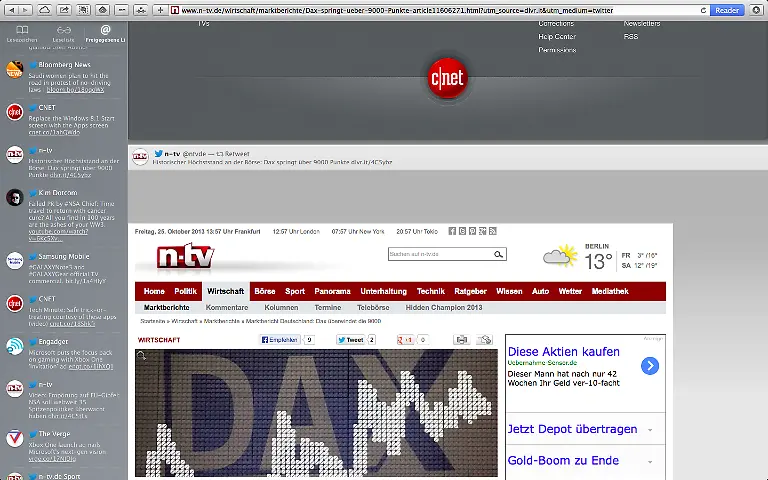Click the Share toolbar icon
The height and width of the screenshot is (480, 768).
(64, 10)
